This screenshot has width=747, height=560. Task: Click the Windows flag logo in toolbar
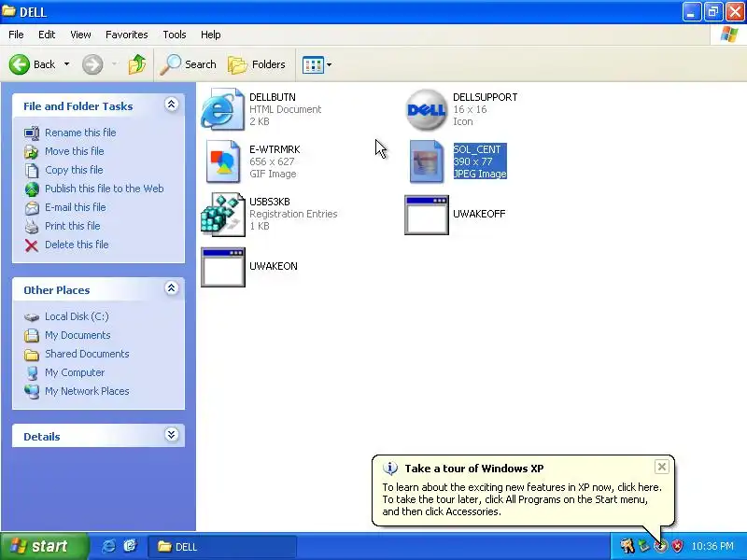pyautogui.click(x=728, y=35)
